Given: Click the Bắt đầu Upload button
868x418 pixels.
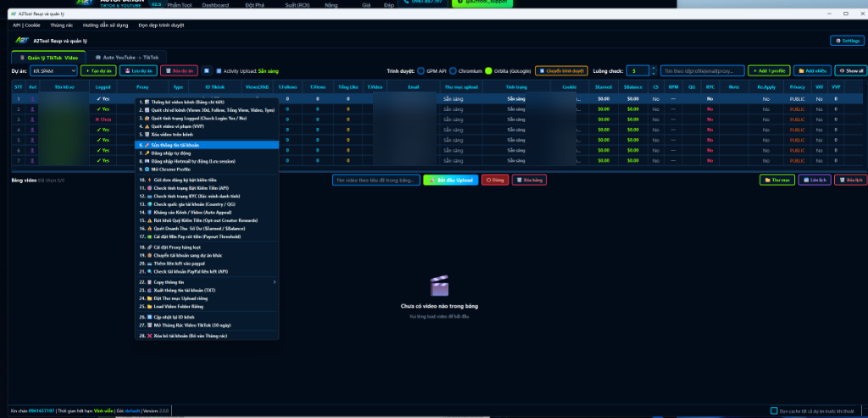Looking at the screenshot, I should coord(451,180).
